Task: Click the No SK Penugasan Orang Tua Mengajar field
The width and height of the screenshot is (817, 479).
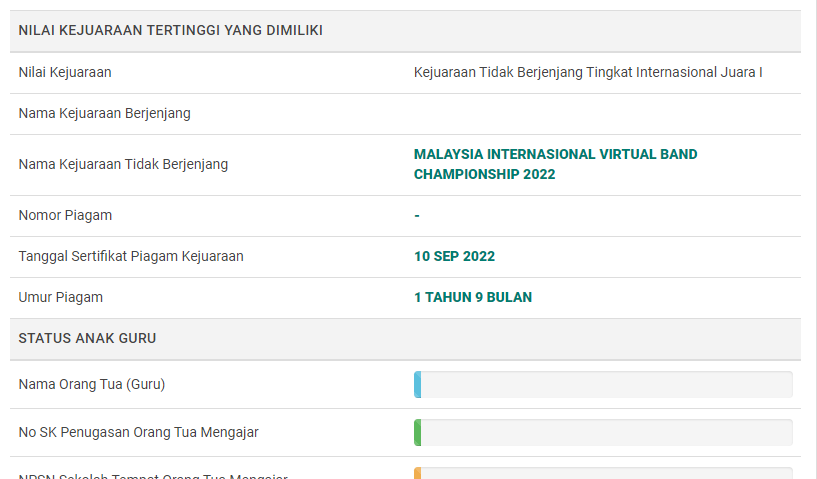Action: click(x=603, y=433)
